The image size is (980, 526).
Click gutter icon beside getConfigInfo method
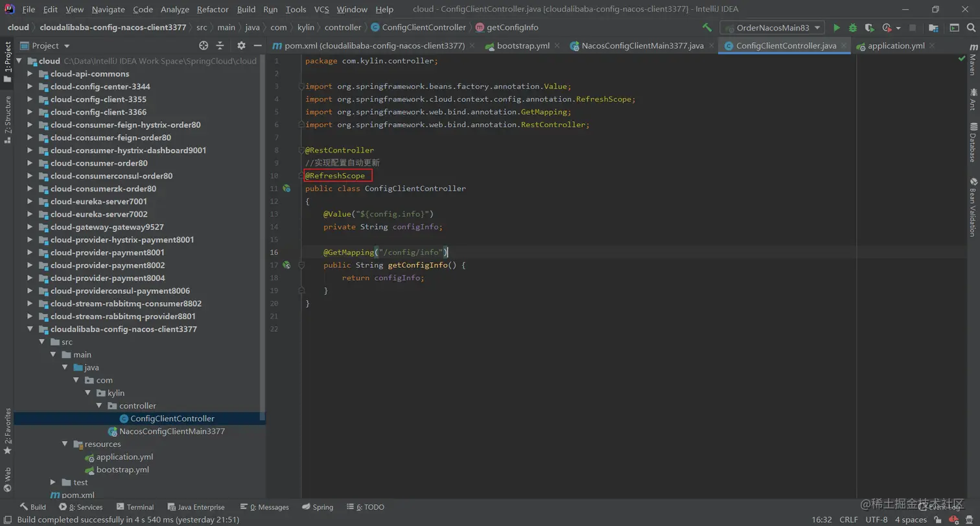click(286, 265)
